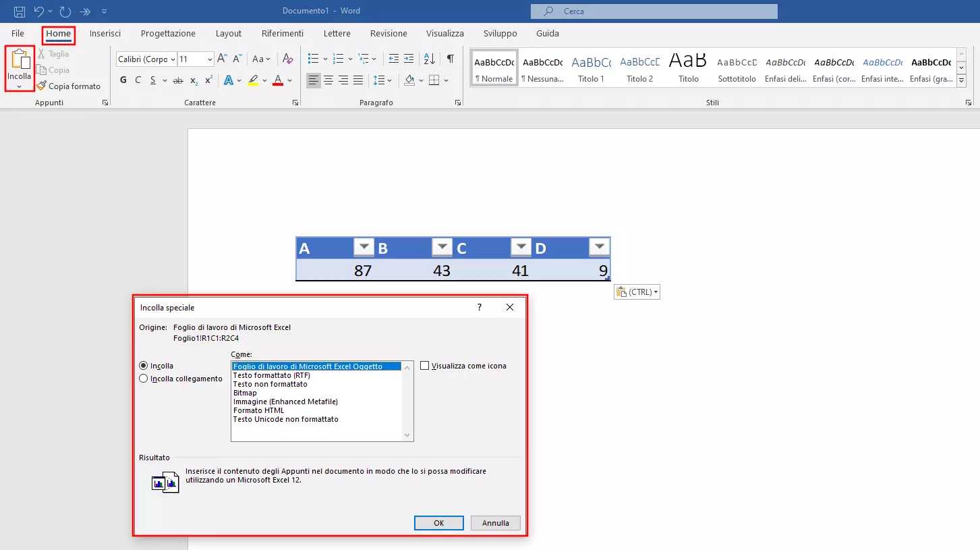Open underline style dropdown arrow
The image size is (980, 550).
pyautogui.click(x=165, y=80)
